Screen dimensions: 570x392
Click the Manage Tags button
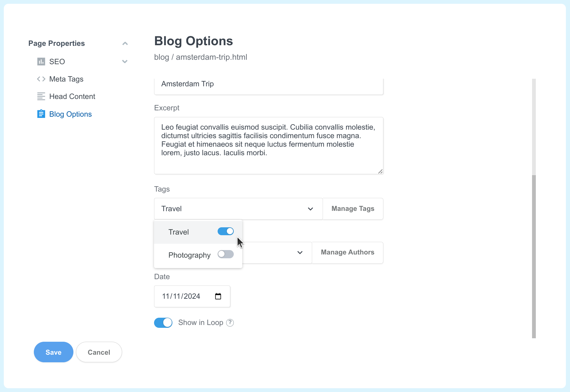(353, 209)
